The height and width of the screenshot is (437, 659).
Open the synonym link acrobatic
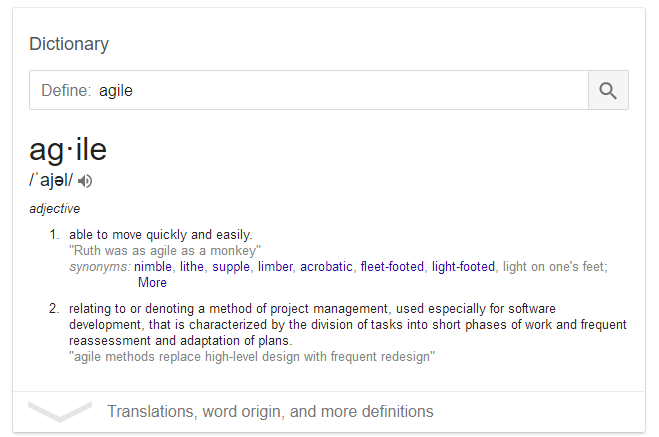click(326, 267)
